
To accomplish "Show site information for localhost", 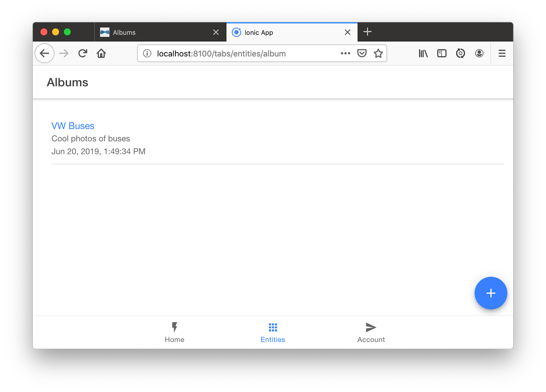I will click(x=147, y=54).
